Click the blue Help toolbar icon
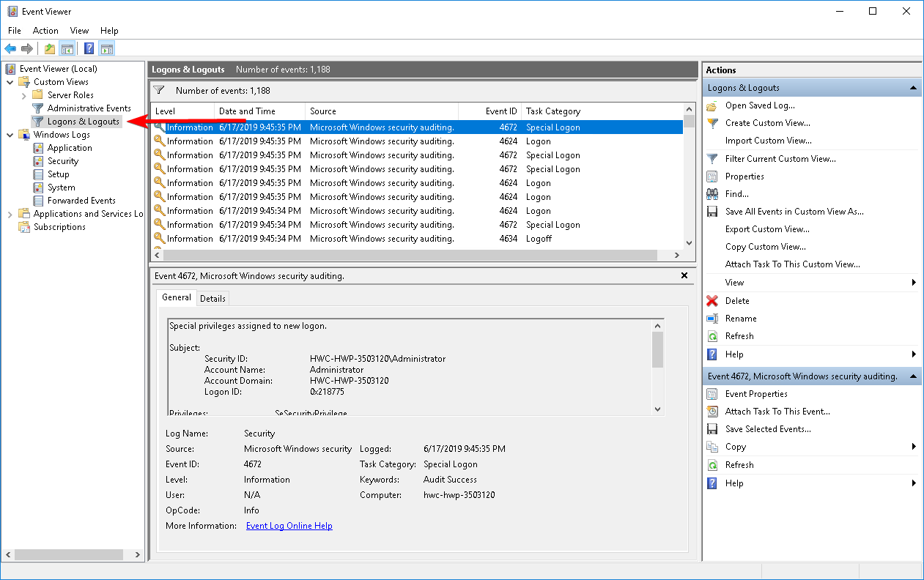The height and width of the screenshot is (580, 924). pos(89,49)
